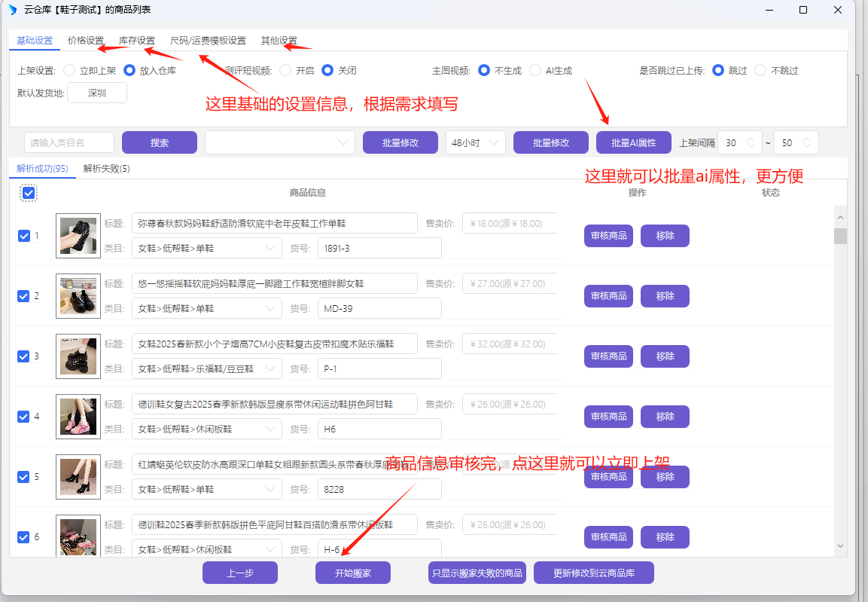868x602 pixels.
Task: Switch to 价格设置 tab
Action: pos(86,41)
